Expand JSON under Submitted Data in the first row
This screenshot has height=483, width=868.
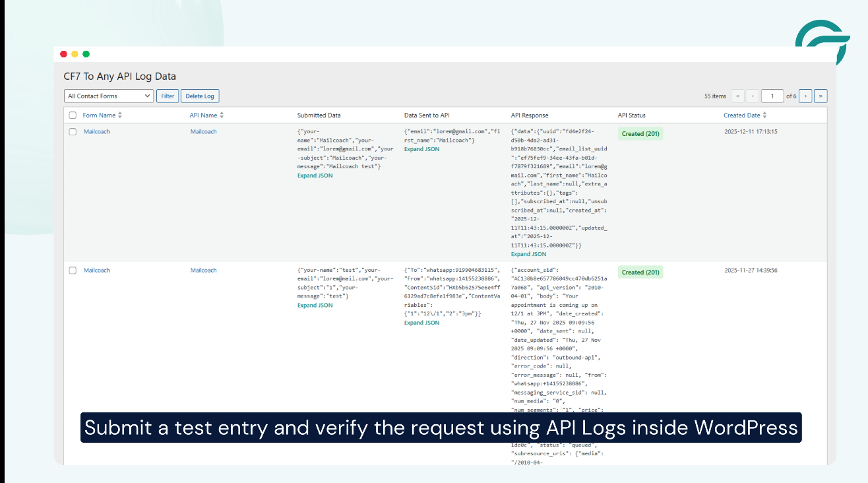(315, 175)
